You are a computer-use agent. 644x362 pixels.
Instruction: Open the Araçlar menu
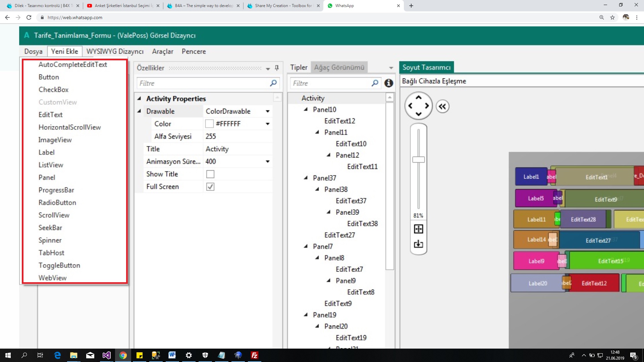click(163, 51)
